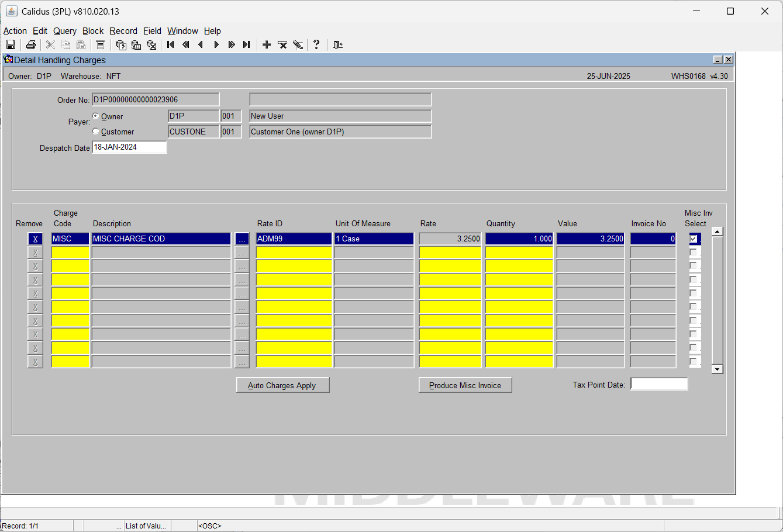Open list of values button on second charge row

(242, 253)
